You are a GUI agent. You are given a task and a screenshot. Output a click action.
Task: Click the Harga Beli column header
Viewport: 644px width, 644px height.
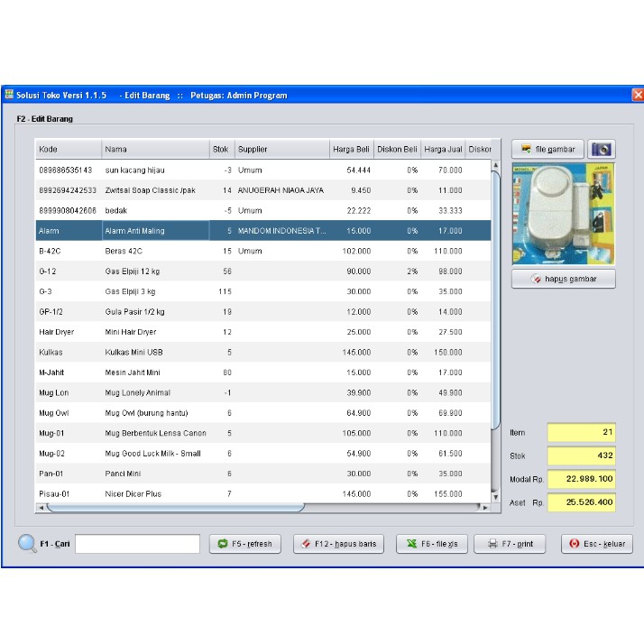(x=351, y=149)
